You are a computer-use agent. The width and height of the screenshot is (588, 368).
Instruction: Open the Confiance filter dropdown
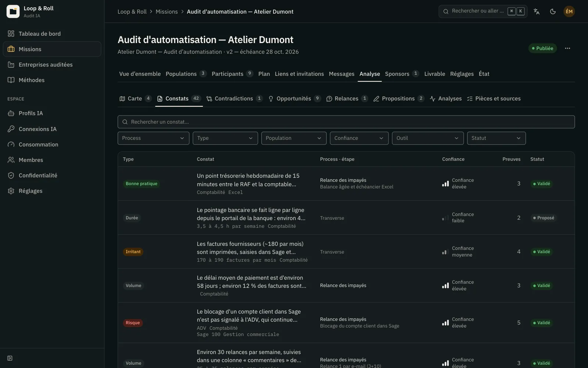coord(359,138)
